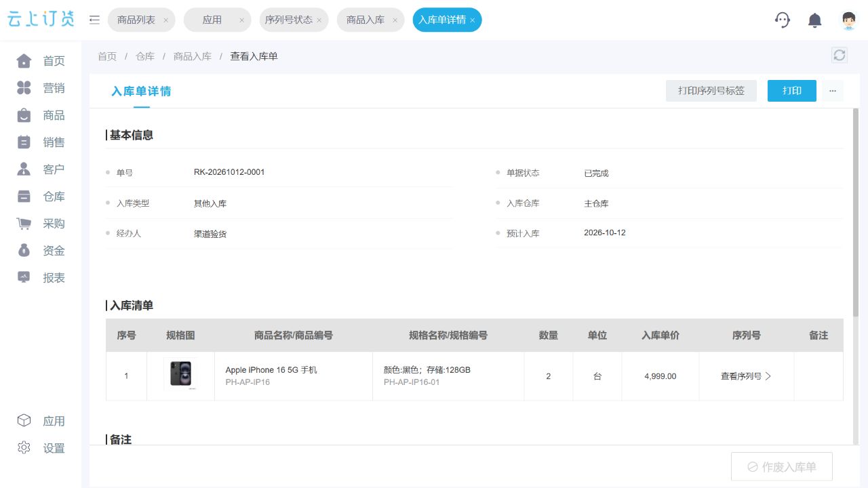Viewport: 868px width, 488px height.
Task: Go to 商品入库 in the breadcrumb
Action: point(193,56)
